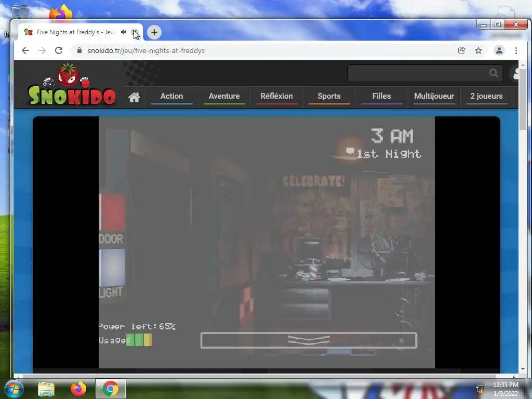Image resolution: width=532 pixels, height=399 pixels.
Task: Reload the snokido page
Action: point(59,50)
